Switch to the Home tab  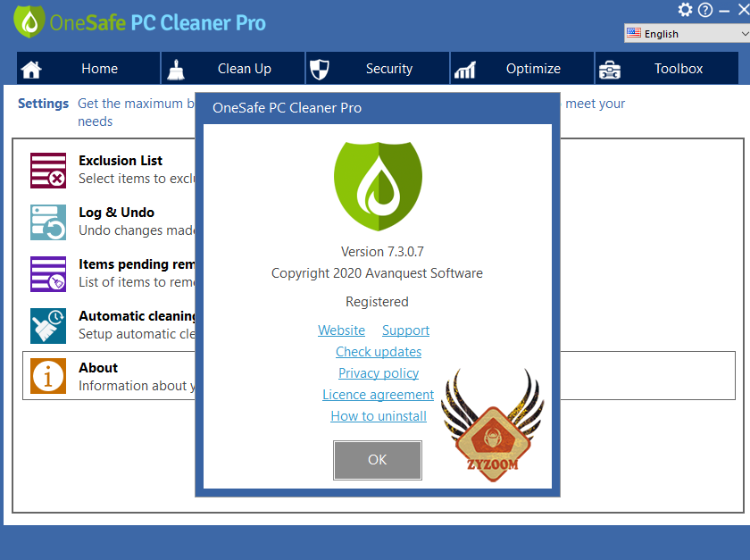pyautogui.click(x=88, y=69)
